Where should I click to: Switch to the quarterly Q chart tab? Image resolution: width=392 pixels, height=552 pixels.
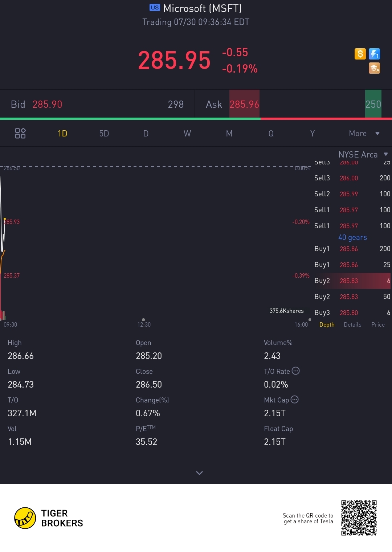271,134
